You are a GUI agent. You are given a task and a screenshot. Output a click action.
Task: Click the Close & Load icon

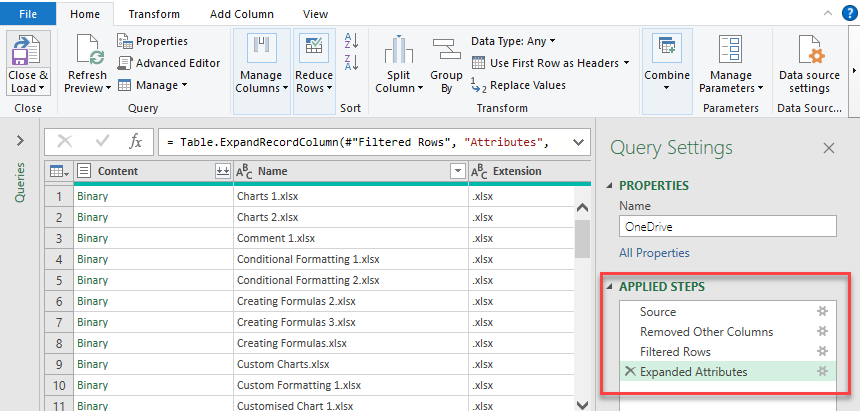pyautogui.click(x=28, y=50)
